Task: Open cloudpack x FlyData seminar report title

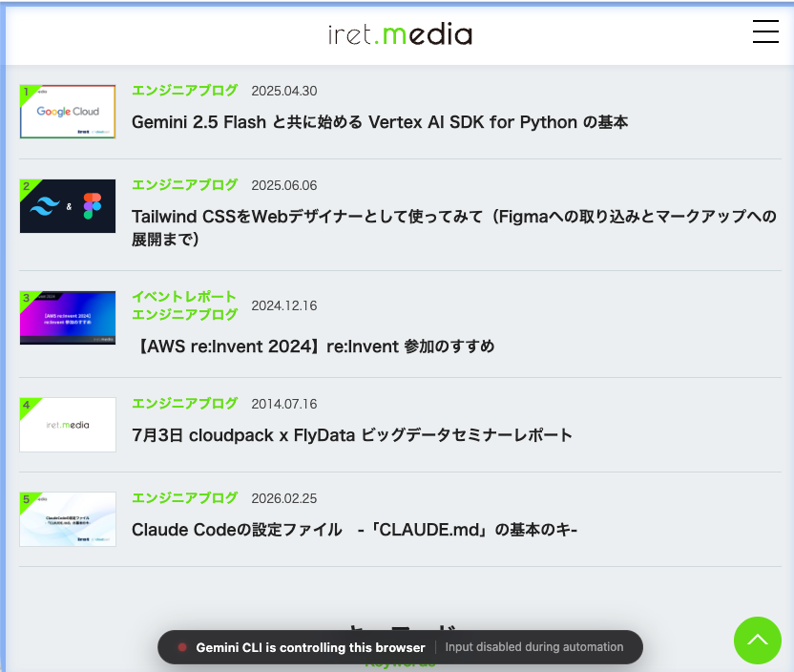Action: tap(351, 435)
